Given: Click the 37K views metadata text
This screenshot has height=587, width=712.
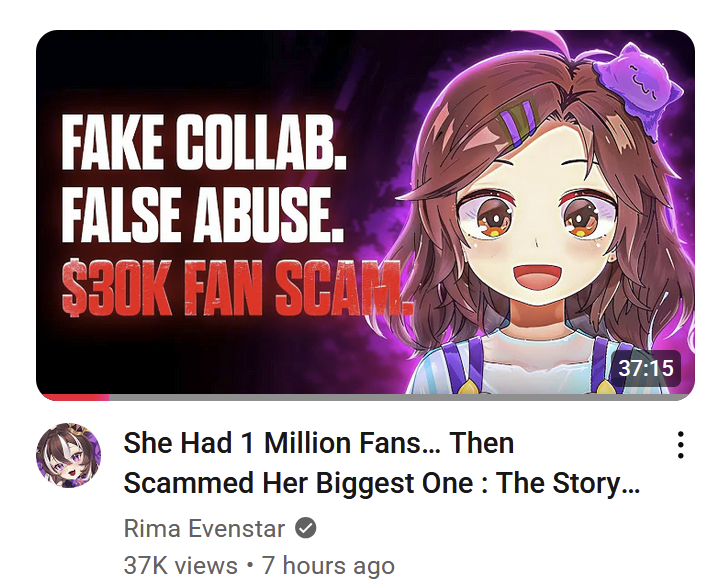Looking at the screenshot, I should click(180, 566).
